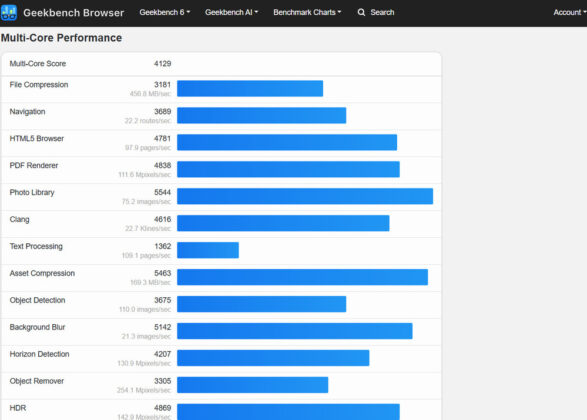Click the Text Processing score bar
The image size is (587, 420).
[x=208, y=250]
